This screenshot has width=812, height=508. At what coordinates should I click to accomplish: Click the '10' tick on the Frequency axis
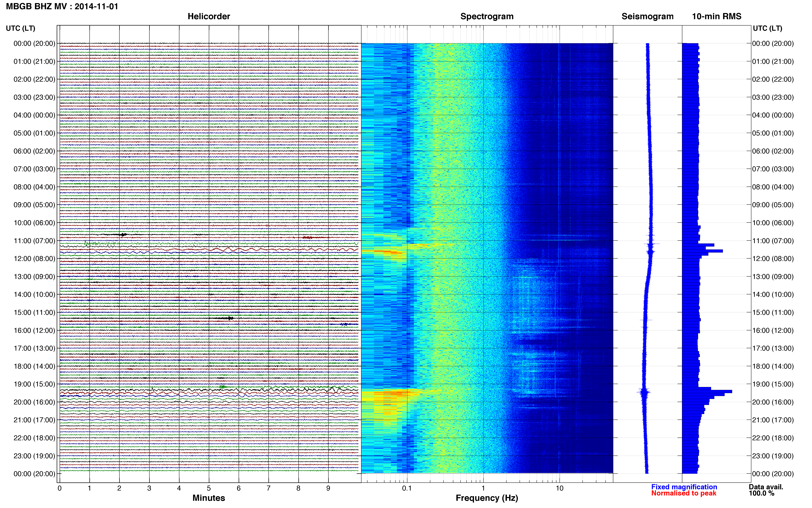click(x=559, y=488)
